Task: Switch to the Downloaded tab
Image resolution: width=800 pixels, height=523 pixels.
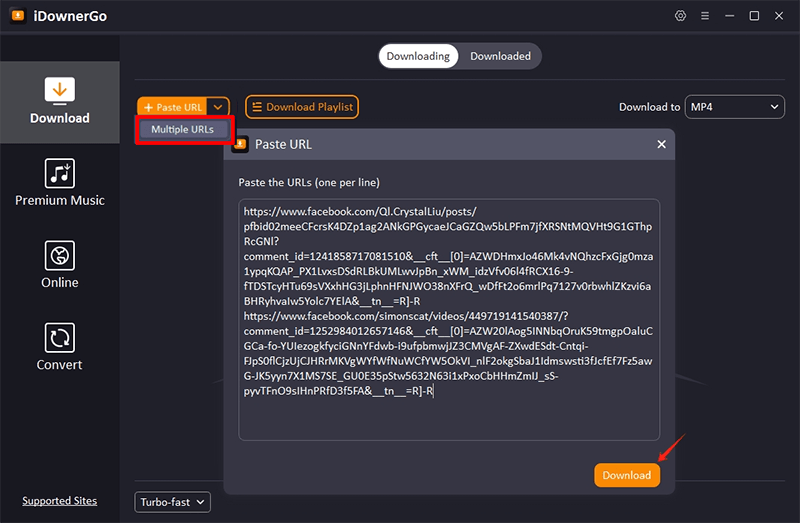Action: click(x=500, y=56)
